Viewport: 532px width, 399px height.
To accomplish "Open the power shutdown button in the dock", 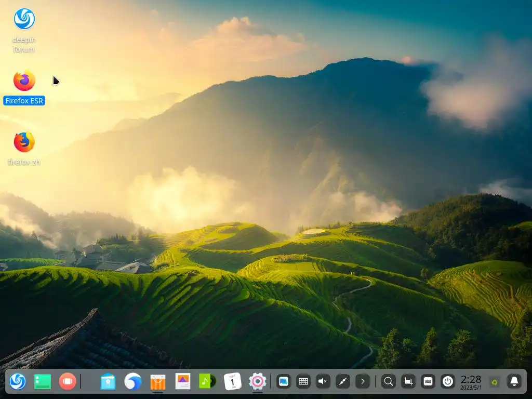I will [447, 382].
